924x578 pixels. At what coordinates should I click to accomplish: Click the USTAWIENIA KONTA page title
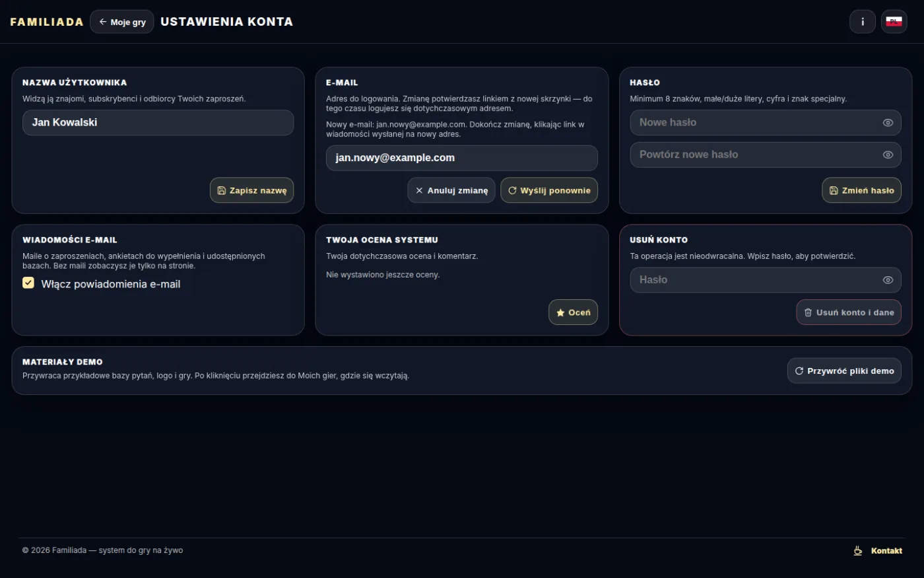(x=226, y=22)
